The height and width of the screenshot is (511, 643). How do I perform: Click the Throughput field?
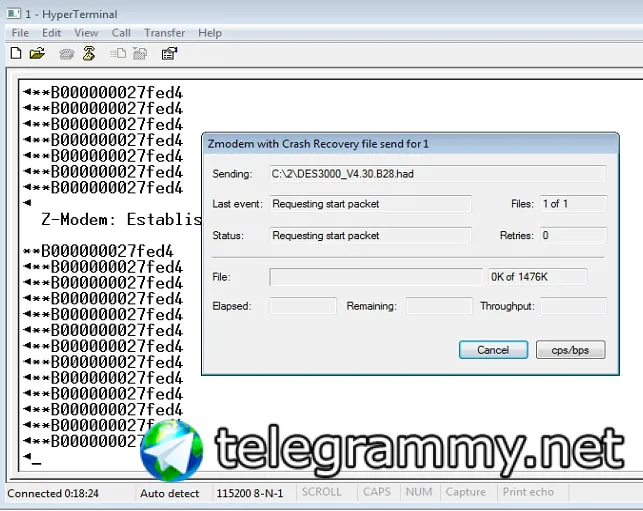click(x=573, y=306)
